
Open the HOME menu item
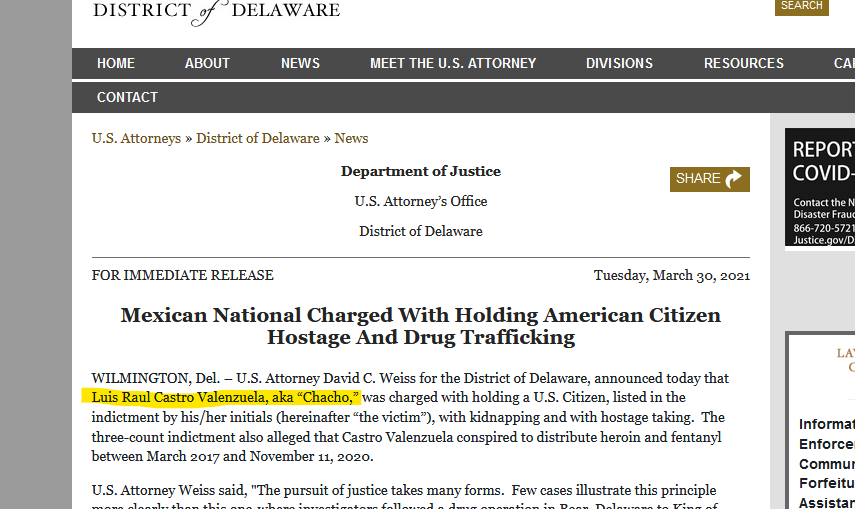pos(116,63)
